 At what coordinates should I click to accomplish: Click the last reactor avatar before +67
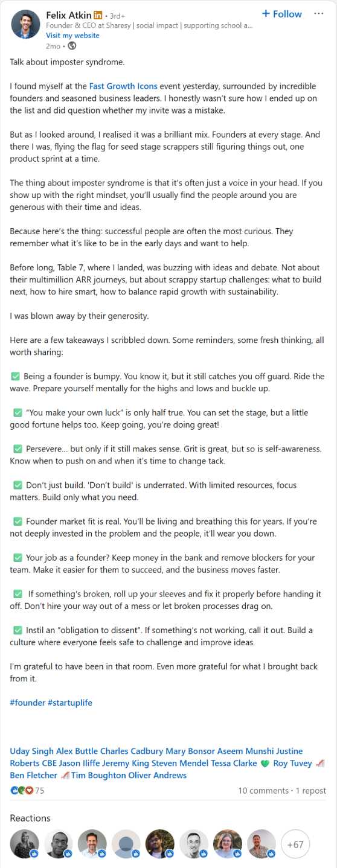[x=262, y=844]
